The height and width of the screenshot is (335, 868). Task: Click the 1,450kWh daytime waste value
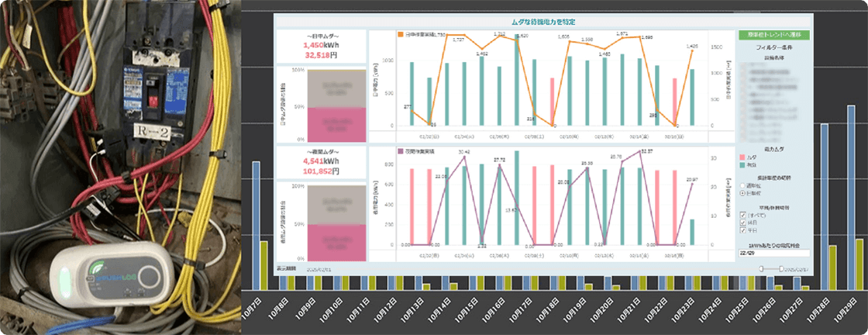coord(320,46)
